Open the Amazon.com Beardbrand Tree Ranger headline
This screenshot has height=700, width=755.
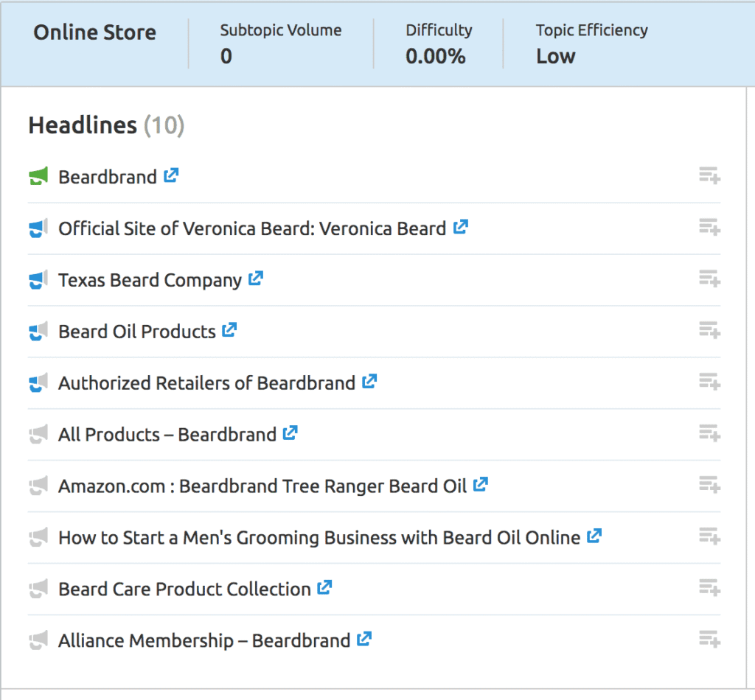click(x=262, y=486)
